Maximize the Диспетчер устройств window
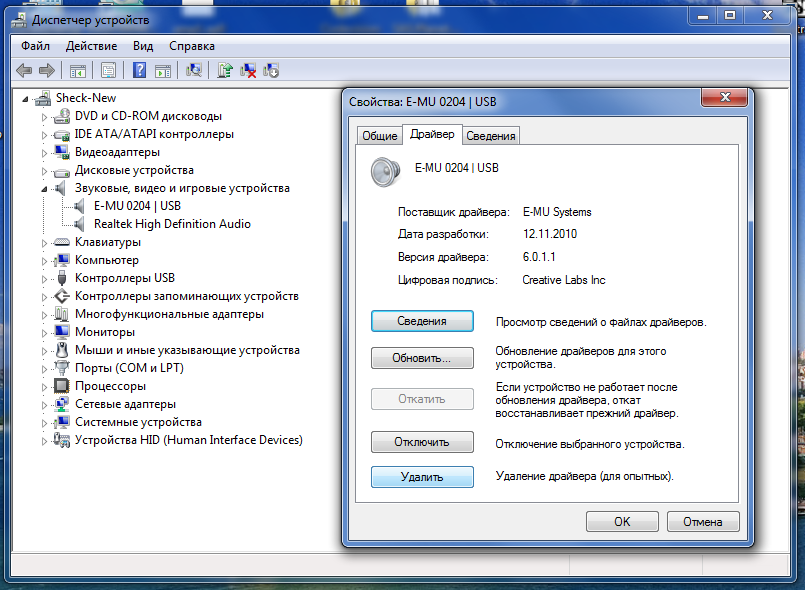The image size is (805, 590). click(730, 15)
